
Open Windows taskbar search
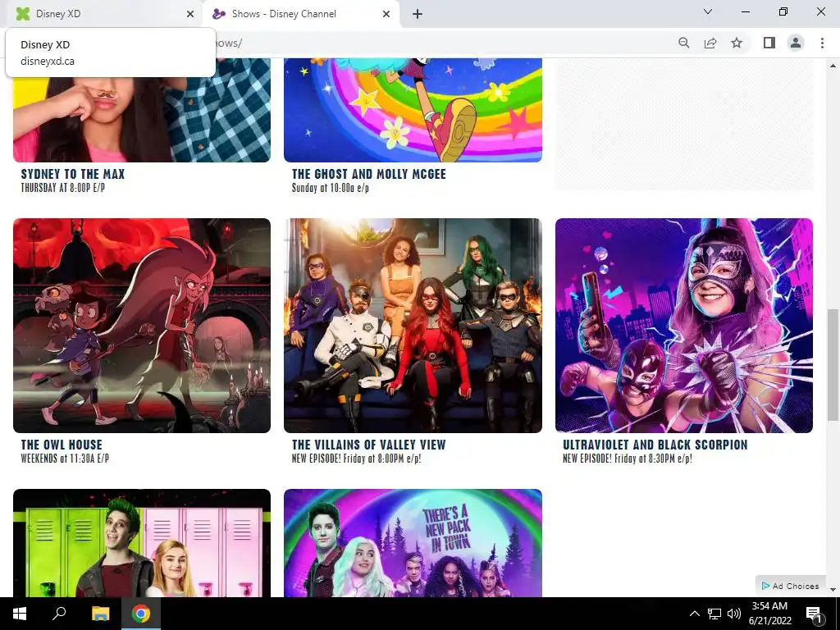click(x=59, y=614)
